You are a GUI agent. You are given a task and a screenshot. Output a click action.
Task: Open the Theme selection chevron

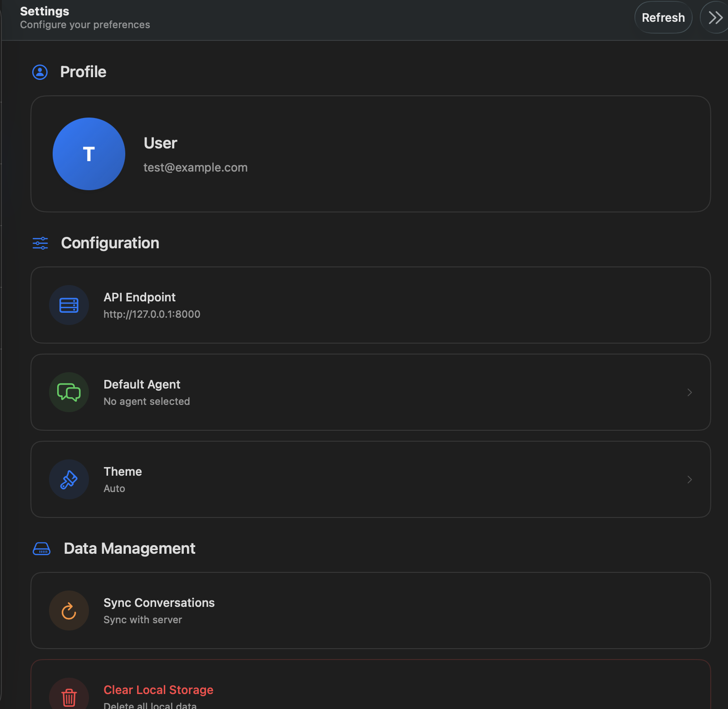[689, 479]
